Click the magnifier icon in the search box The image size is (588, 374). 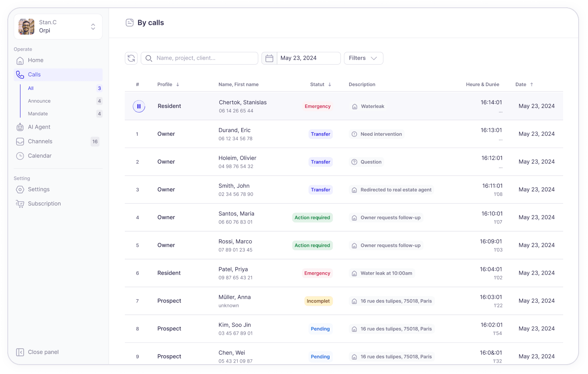click(149, 58)
